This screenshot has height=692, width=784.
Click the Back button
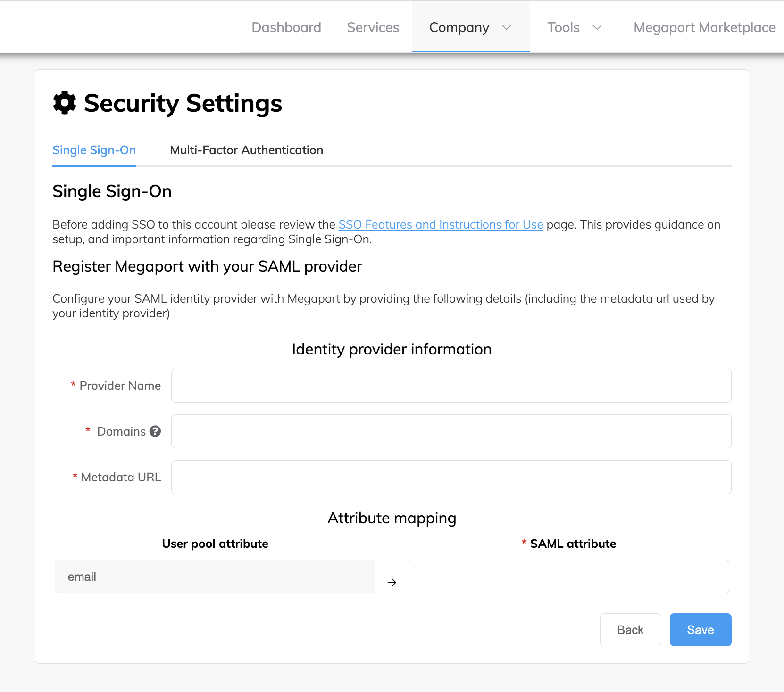631,630
